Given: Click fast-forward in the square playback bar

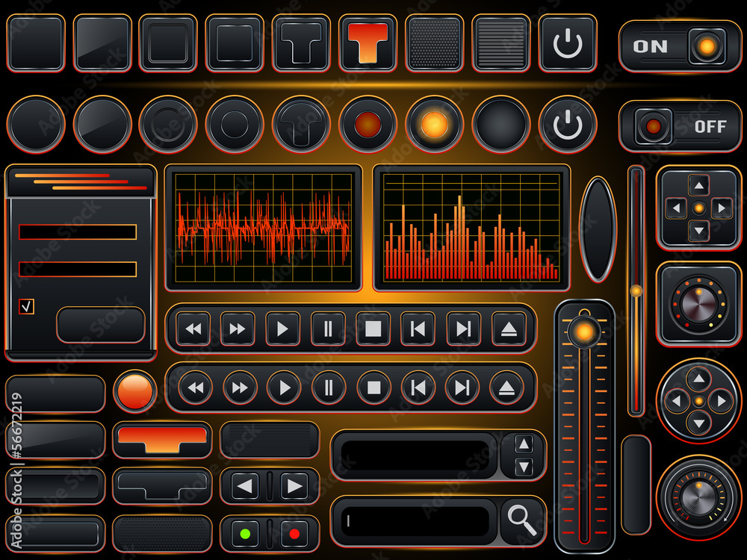Looking at the screenshot, I should pyautogui.click(x=238, y=329).
